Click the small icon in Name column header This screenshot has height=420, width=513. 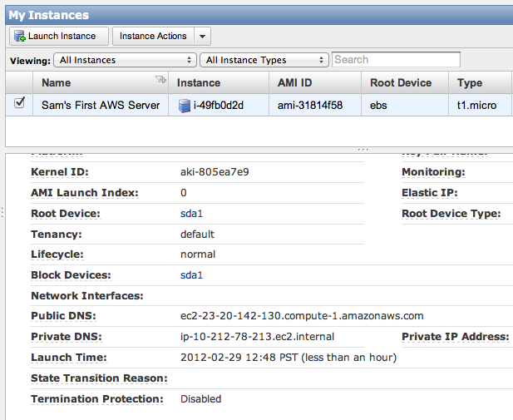160,80
